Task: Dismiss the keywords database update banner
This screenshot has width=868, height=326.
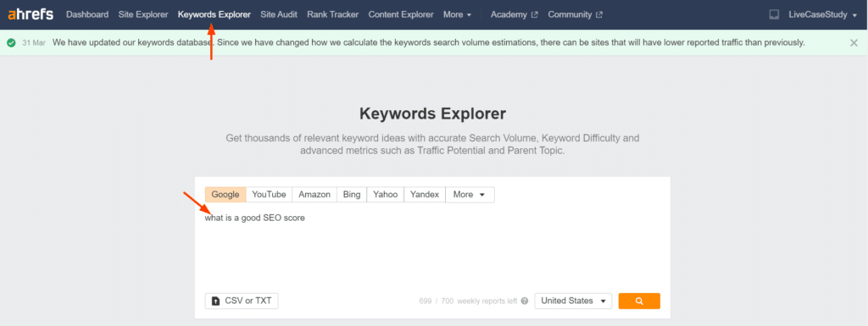Action: [x=854, y=42]
